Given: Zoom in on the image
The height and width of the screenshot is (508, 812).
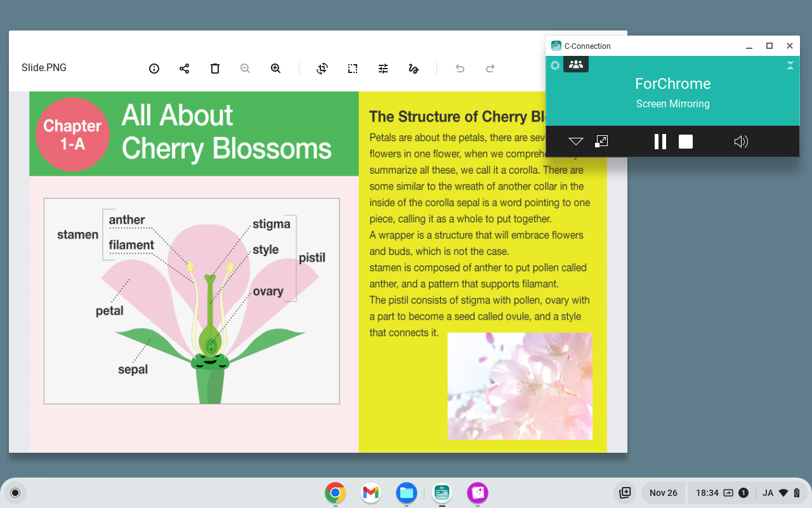Looking at the screenshot, I should tap(276, 69).
